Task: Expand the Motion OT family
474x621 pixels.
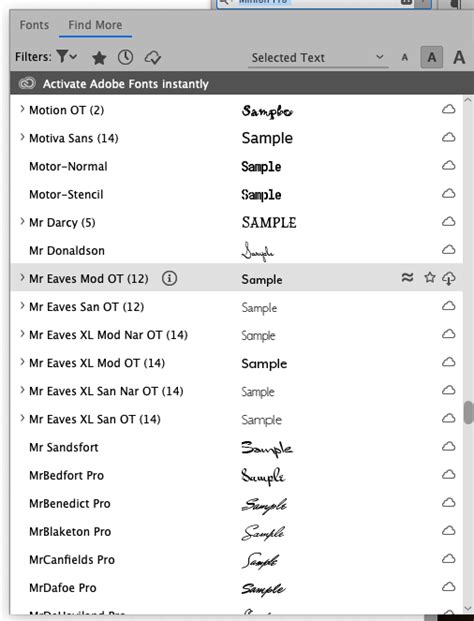Action: point(22,109)
